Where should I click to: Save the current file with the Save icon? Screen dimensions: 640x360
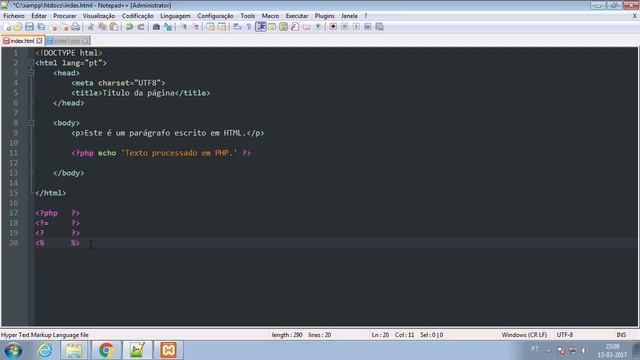click(29, 27)
